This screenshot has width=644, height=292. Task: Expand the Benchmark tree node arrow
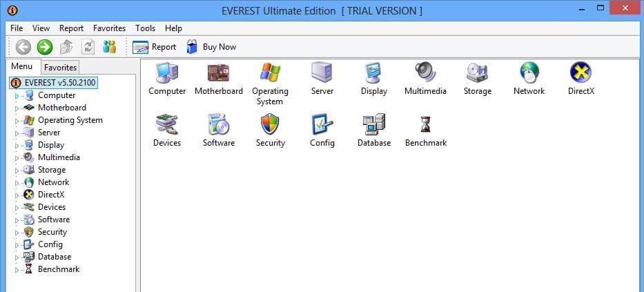17,270
